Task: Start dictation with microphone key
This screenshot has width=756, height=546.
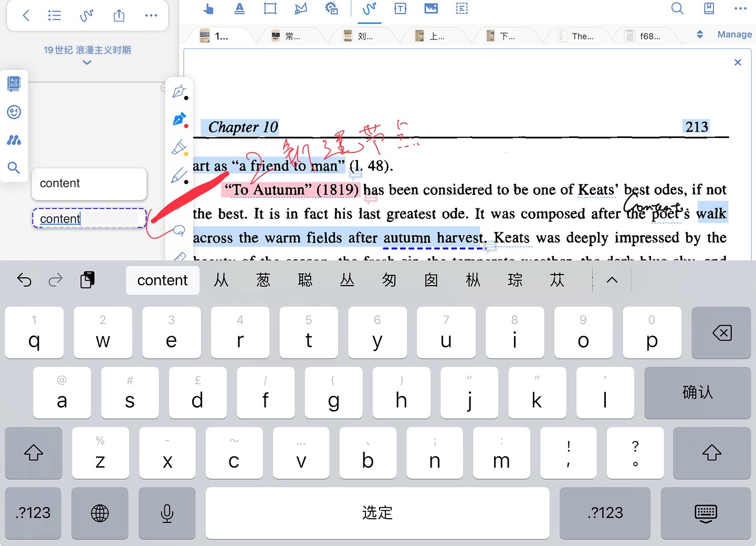Action: click(167, 513)
